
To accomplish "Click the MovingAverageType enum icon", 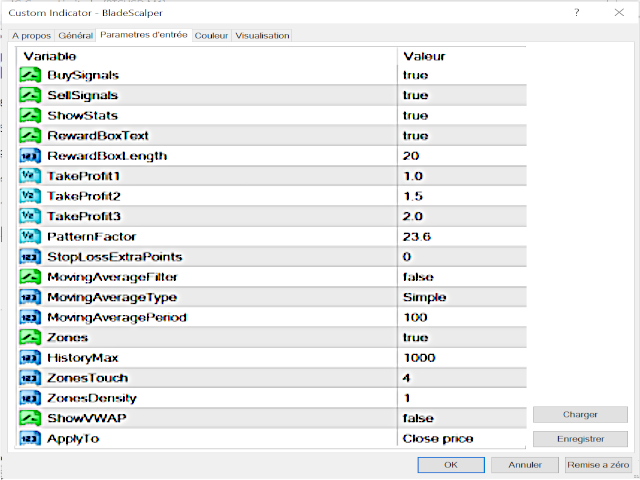I will coord(29,297).
